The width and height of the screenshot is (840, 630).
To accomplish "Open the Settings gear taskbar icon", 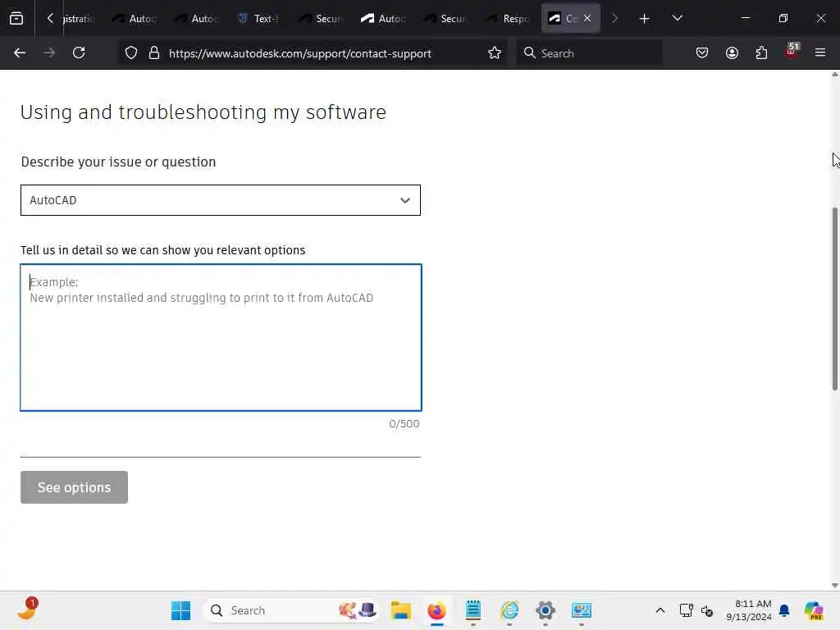I will point(546,610).
